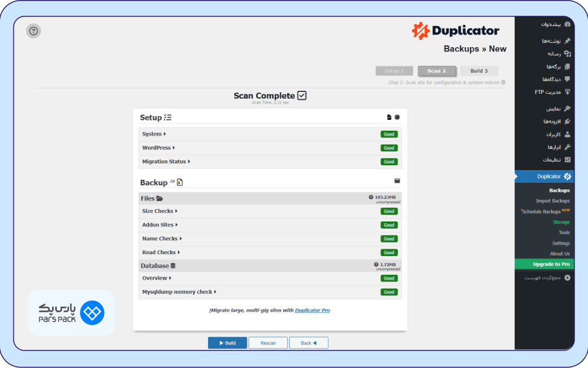Open the Duplicator Tools submenu item
Viewport: 588px width, 368px height.
tap(564, 232)
